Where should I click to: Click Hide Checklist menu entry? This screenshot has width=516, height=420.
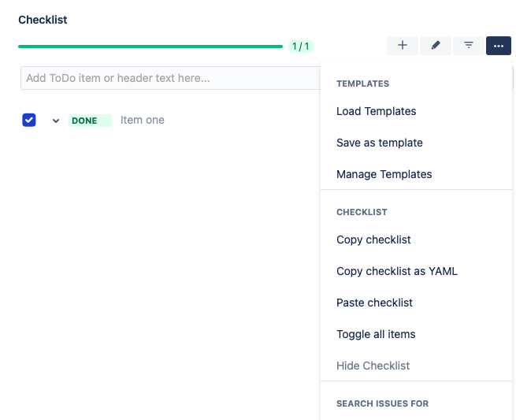(373, 366)
